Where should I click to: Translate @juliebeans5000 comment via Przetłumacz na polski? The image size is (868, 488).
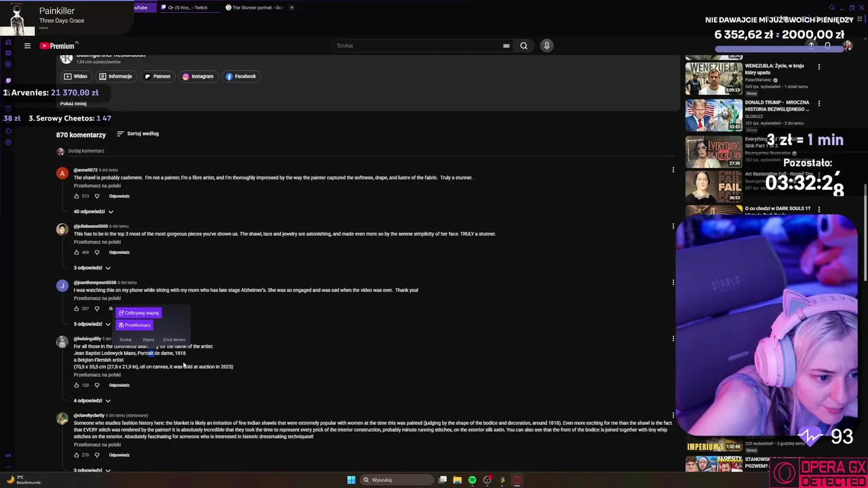97,242
